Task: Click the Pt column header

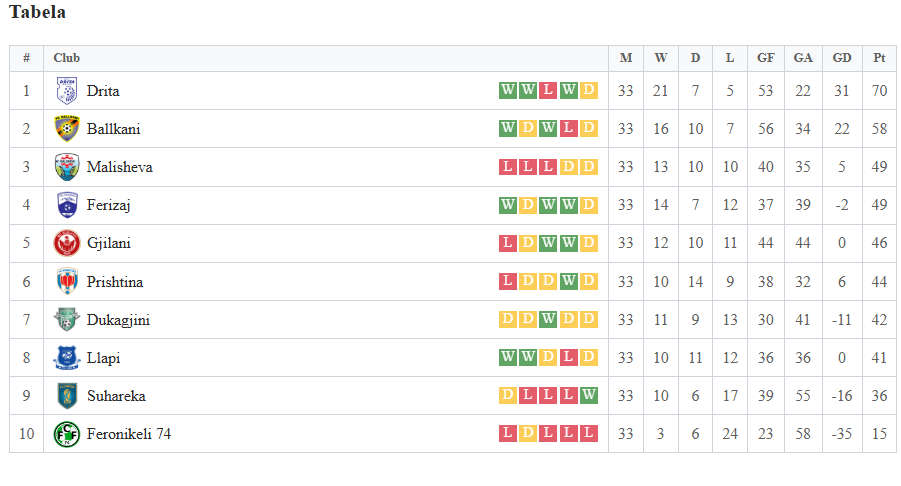Action: tap(879, 58)
